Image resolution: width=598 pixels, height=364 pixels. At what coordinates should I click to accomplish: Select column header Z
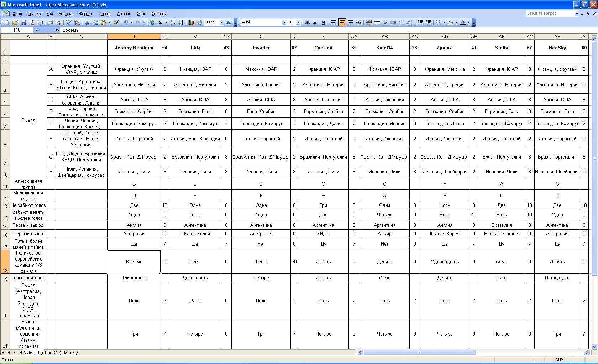pos(323,37)
